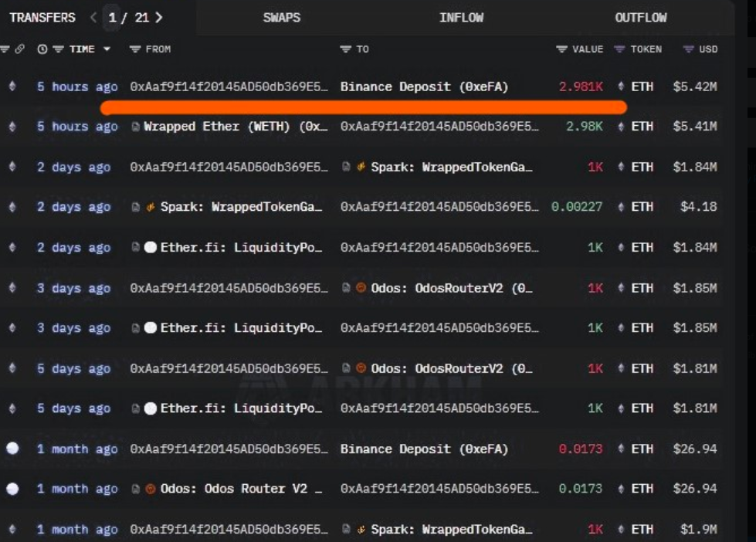756x542 pixels.
Task: Open the TOKEN column filter icon
Action: click(619, 49)
